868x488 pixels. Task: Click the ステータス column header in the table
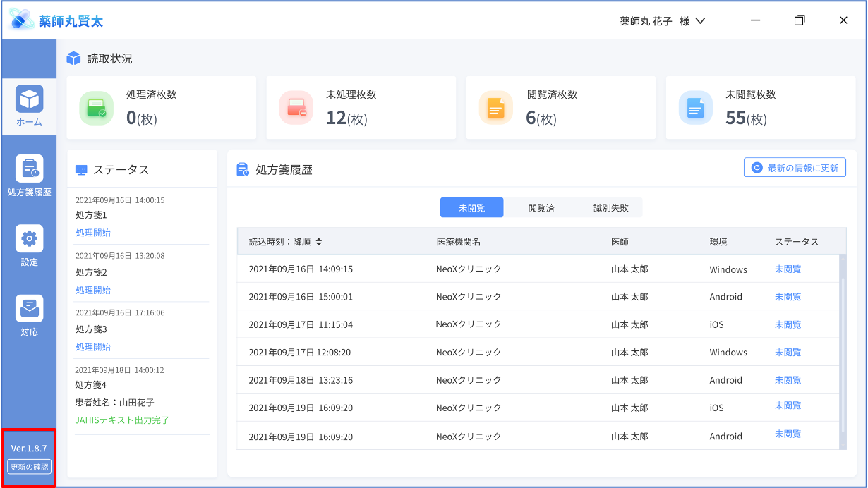coord(797,242)
